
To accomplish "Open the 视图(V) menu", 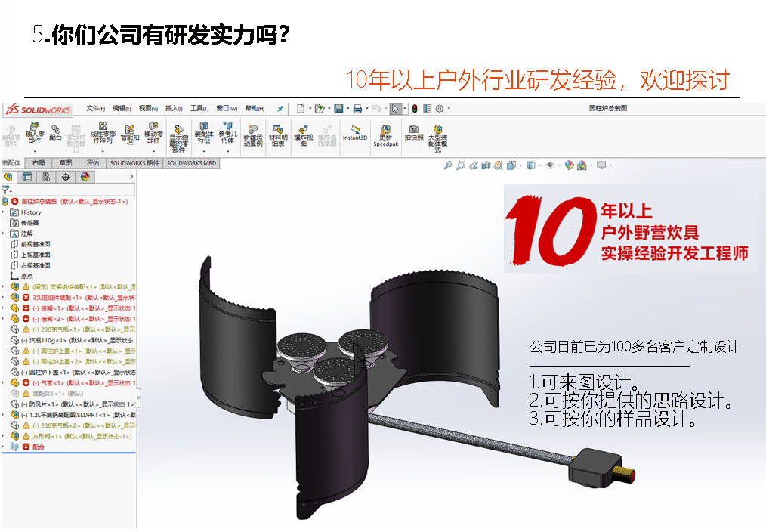I will click(148, 109).
